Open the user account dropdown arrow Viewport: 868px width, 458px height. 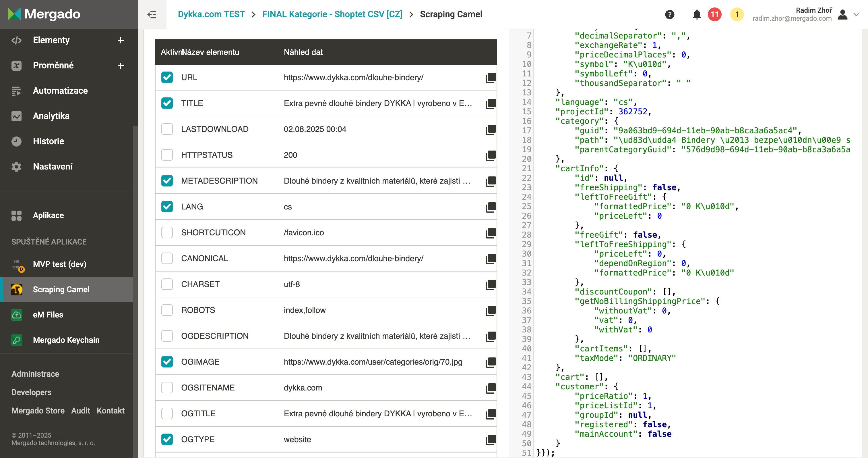[x=856, y=14]
